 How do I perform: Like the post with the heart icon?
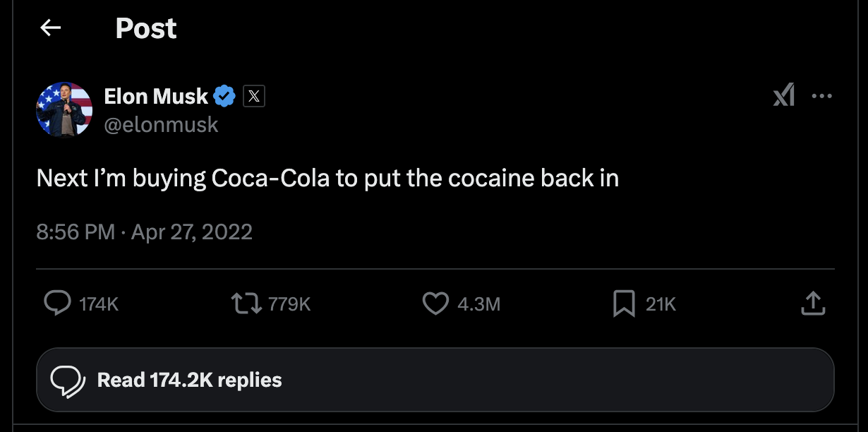click(435, 304)
